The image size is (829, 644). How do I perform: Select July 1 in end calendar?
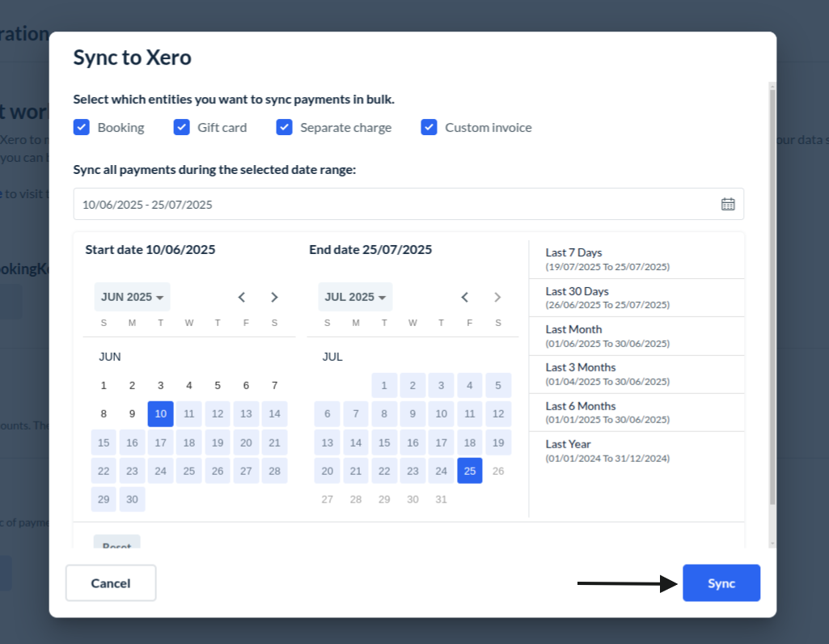coord(384,385)
